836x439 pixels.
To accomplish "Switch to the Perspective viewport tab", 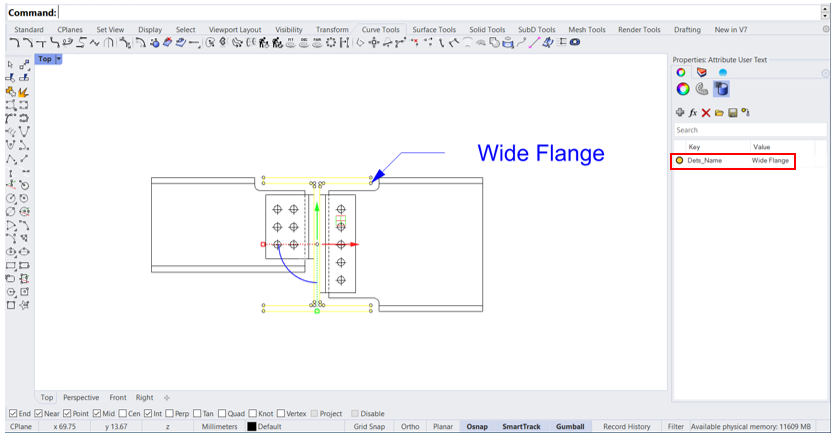I will pyautogui.click(x=81, y=397).
